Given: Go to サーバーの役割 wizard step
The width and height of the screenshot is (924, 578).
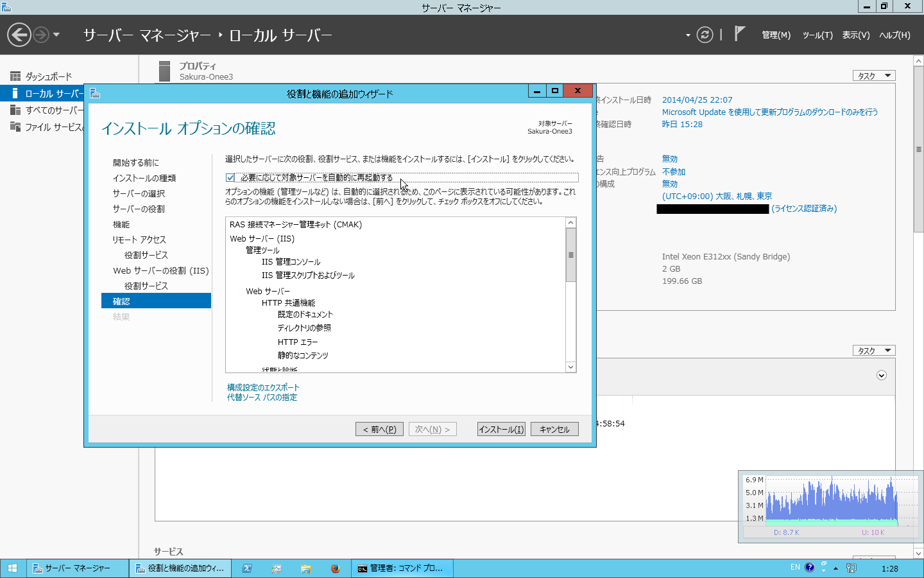Looking at the screenshot, I should coord(139,209).
